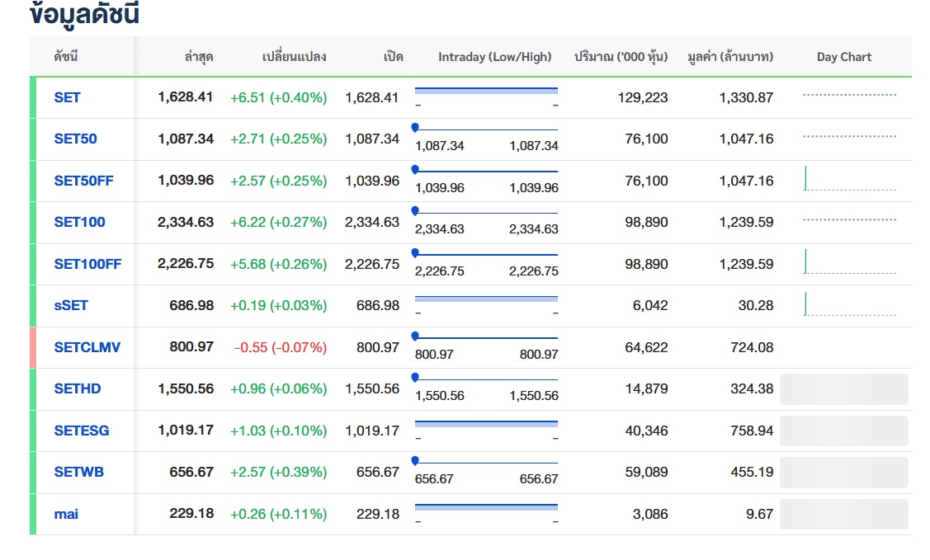Click the sSET volume 6,042
This screenshot has width=930, height=560.
point(650,306)
